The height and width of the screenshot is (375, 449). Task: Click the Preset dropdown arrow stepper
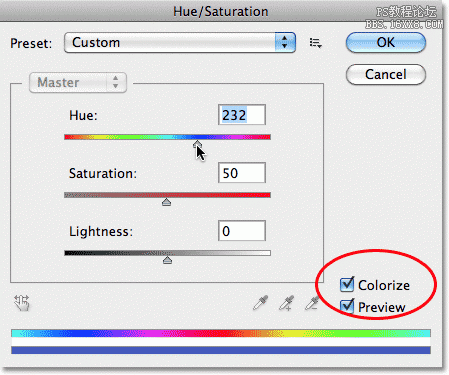coord(285,42)
